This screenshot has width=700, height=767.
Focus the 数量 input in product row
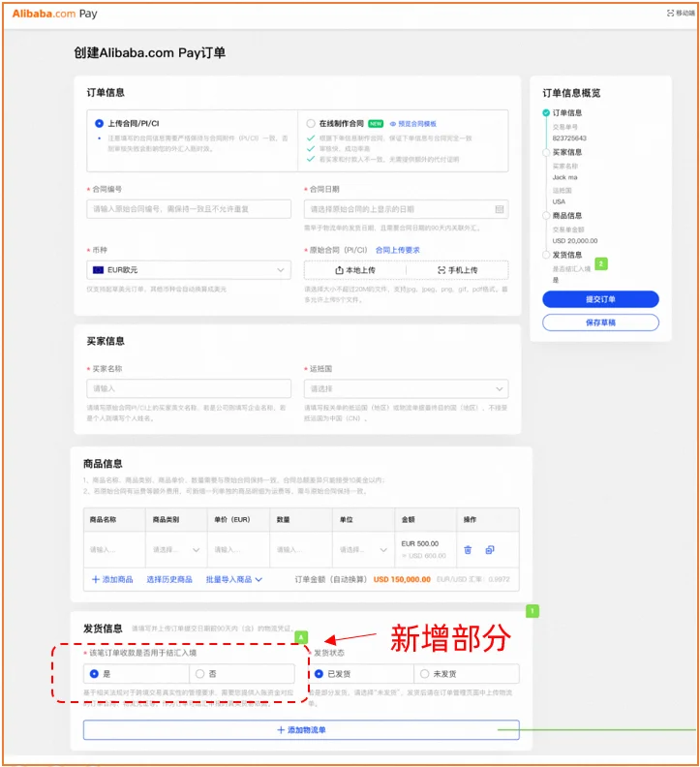click(300, 550)
